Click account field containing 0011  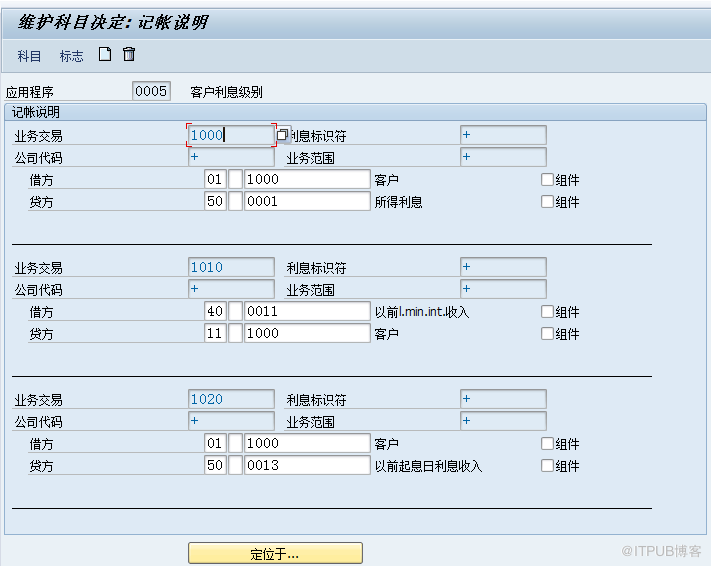coord(307,312)
